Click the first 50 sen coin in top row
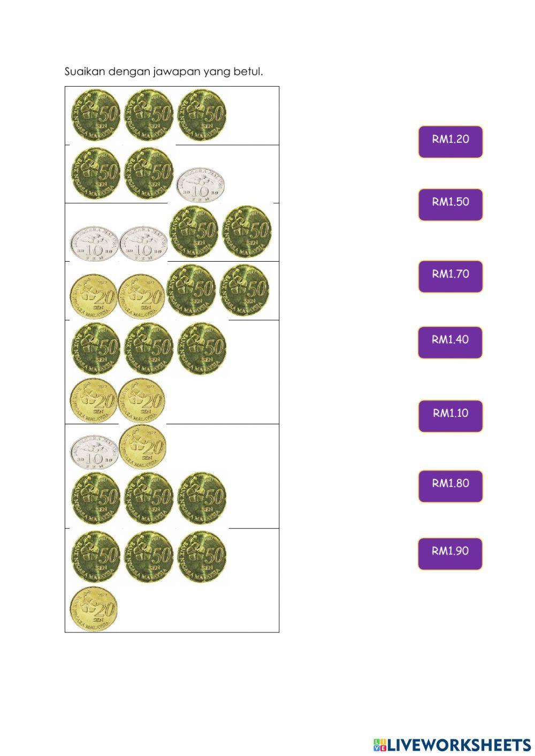Image resolution: width=535 pixels, height=756 pixels. [x=96, y=114]
